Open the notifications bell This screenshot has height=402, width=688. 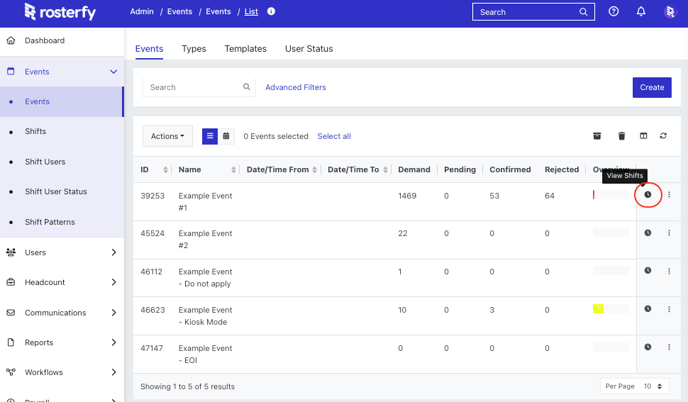pyautogui.click(x=641, y=12)
